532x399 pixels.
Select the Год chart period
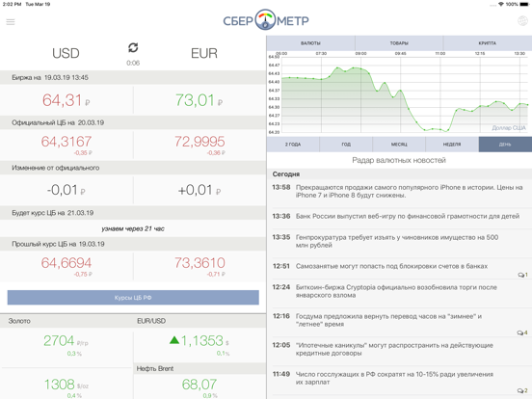346,145
